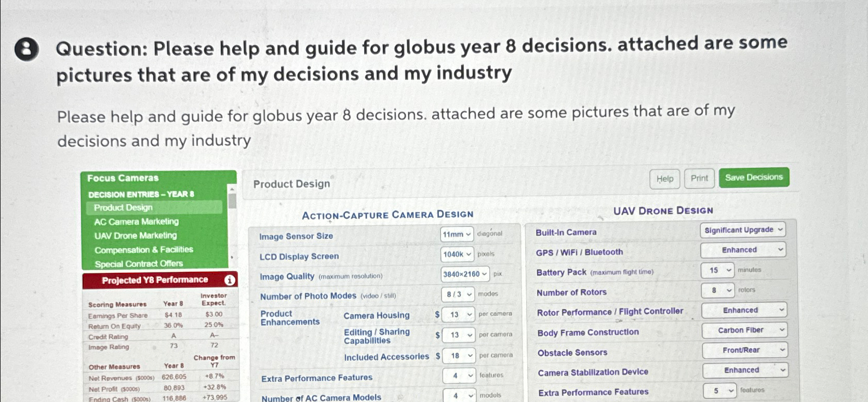Save Decisions with the green button

point(754,177)
